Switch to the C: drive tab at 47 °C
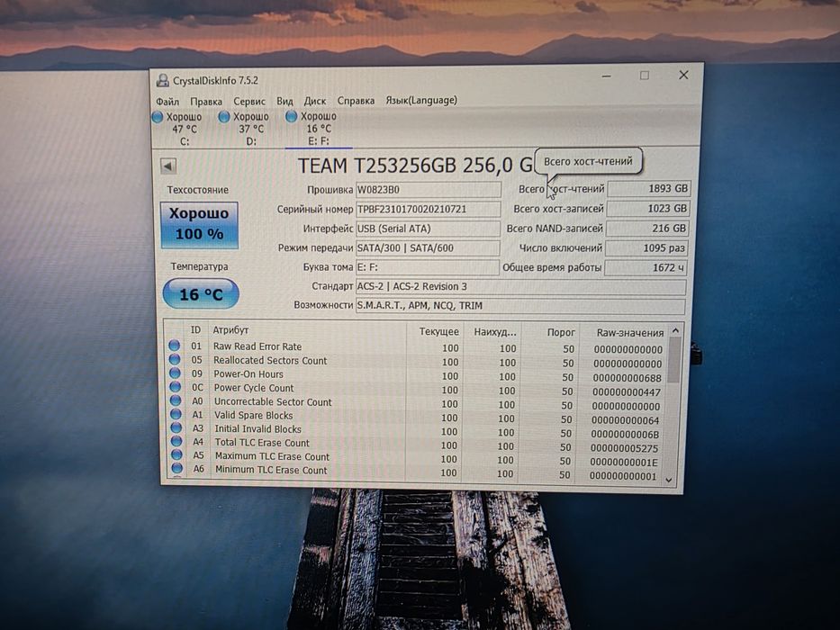Viewport: 840px width, 630px height. coord(184,129)
